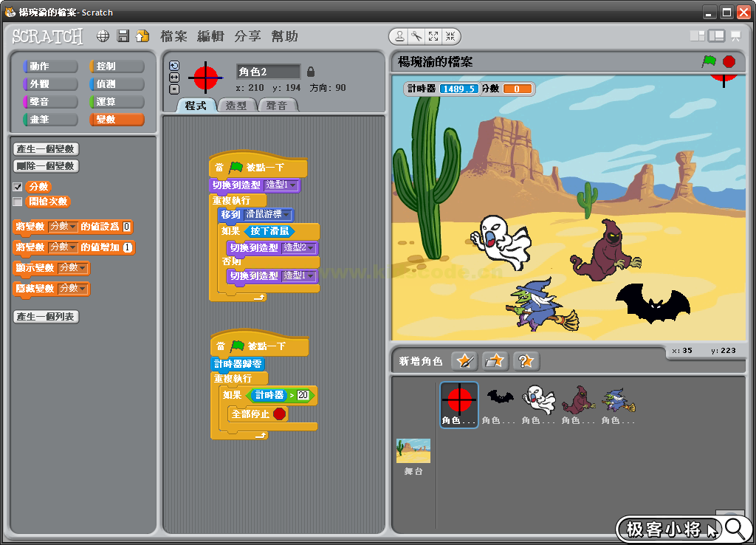
Task: Uncheck the 分數 variable checkbox
Action: [x=18, y=187]
